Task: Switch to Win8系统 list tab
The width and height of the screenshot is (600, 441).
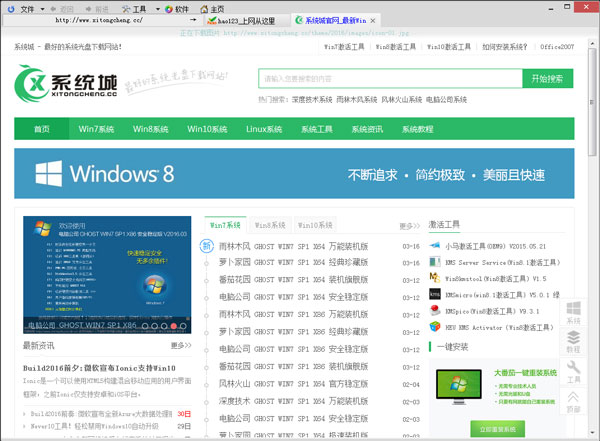Action: coord(270,225)
